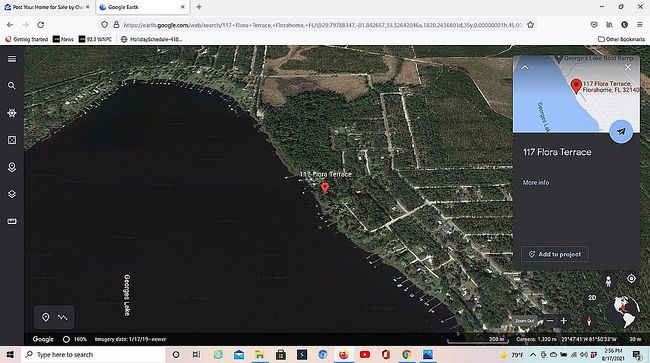This screenshot has height=363, width=650.
Task: Open the Firefox application menu
Action: [640, 25]
